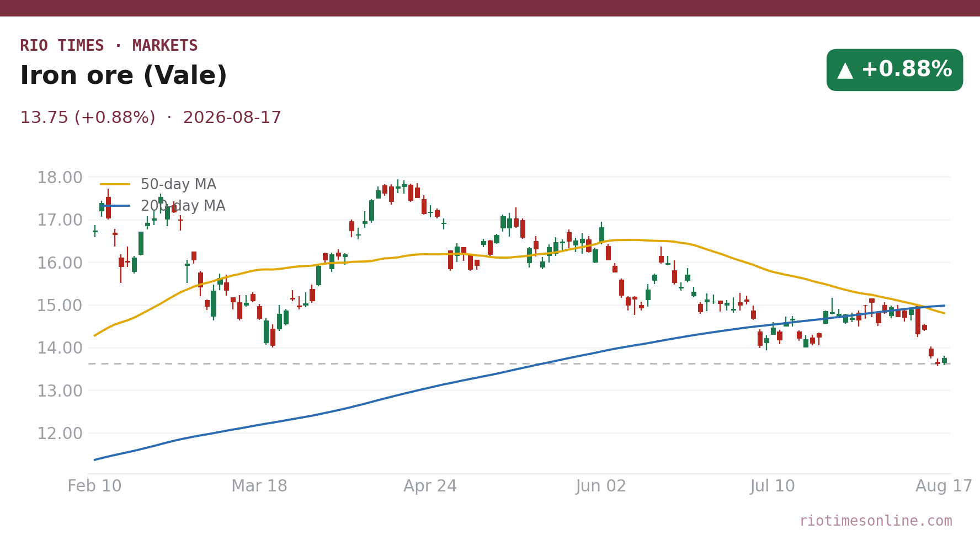Image resolution: width=980 pixels, height=551 pixels.
Task: Click the Feb 10 x-axis date label
Action: [x=94, y=486]
